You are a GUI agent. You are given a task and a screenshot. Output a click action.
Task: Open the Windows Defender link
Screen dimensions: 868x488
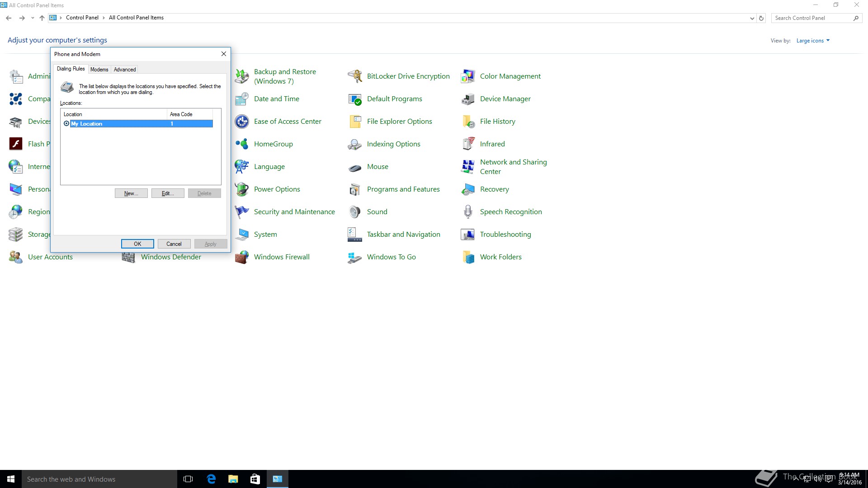[171, 257]
